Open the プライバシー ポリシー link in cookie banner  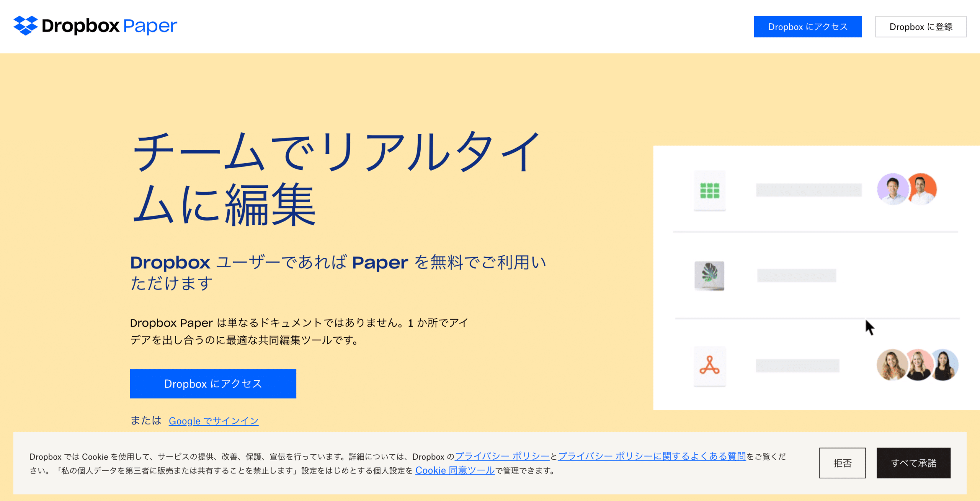[502, 456]
